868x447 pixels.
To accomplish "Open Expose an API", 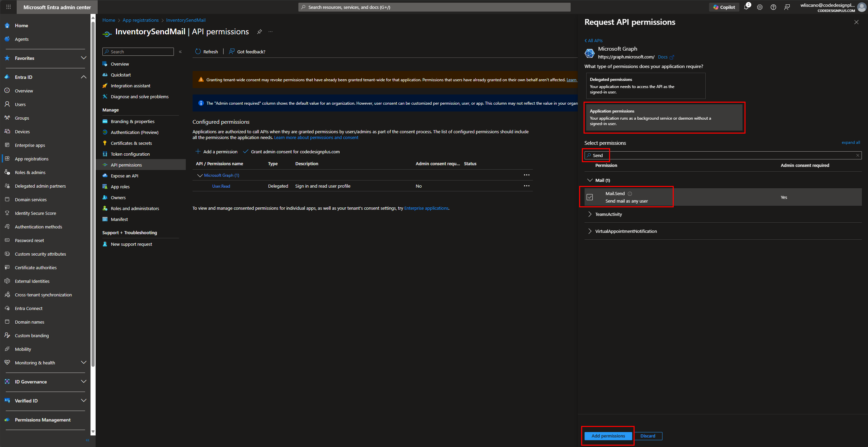I will 124,176.
